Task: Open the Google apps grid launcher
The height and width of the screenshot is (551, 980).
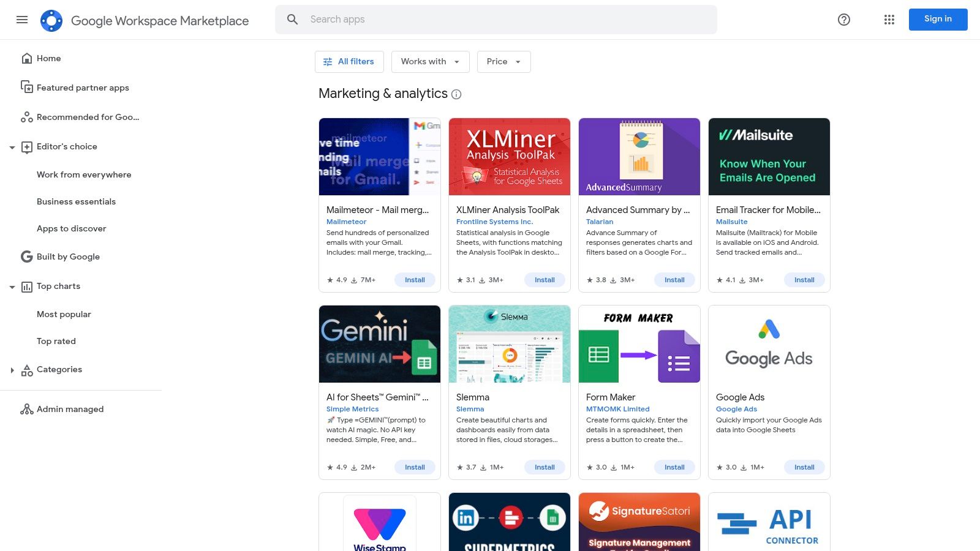Action: 889,20
